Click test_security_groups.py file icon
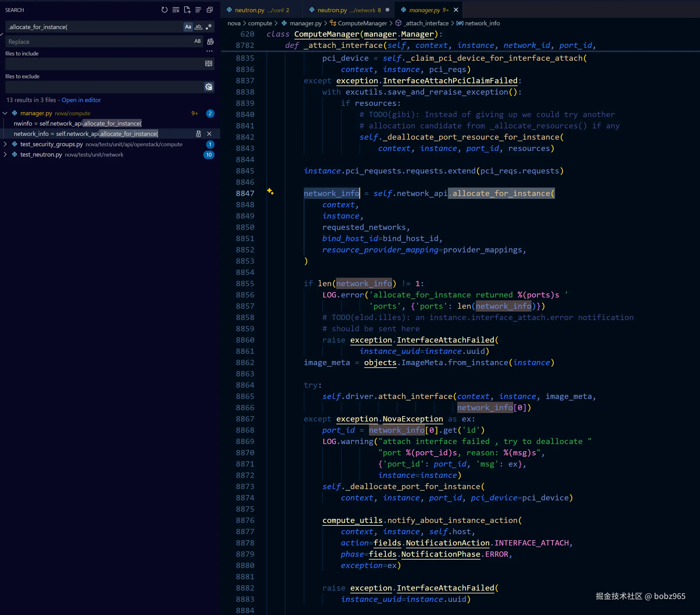 pyautogui.click(x=15, y=144)
